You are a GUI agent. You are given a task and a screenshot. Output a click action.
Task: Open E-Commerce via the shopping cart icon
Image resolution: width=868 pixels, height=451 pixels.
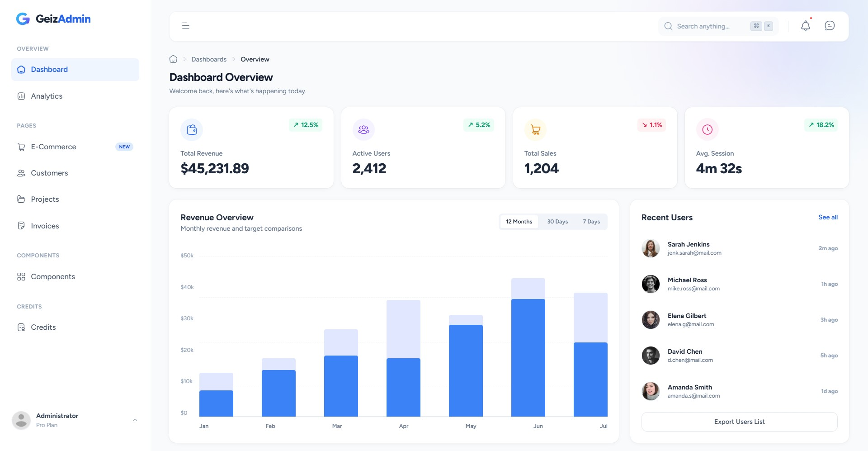click(21, 147)
